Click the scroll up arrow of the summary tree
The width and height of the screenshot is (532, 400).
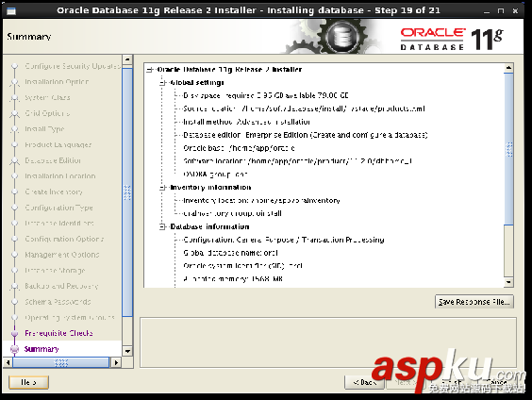coord(508,68)
